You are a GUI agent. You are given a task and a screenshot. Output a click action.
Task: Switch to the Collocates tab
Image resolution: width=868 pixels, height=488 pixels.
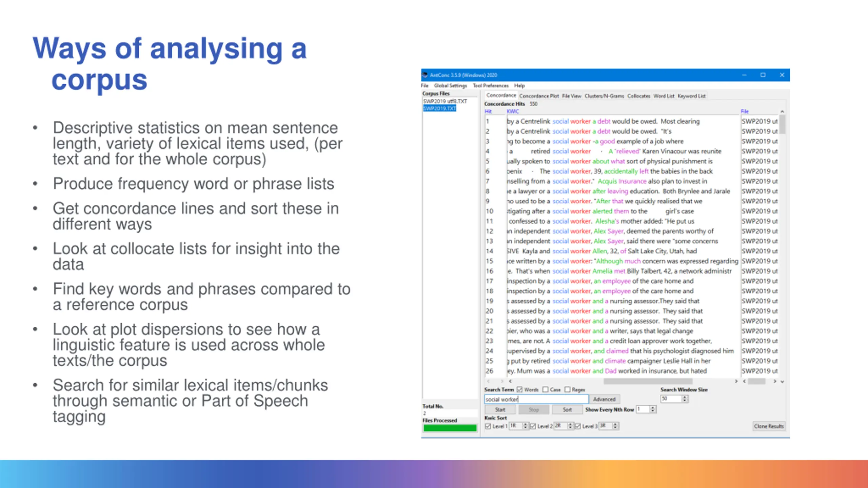click(638, 96)
